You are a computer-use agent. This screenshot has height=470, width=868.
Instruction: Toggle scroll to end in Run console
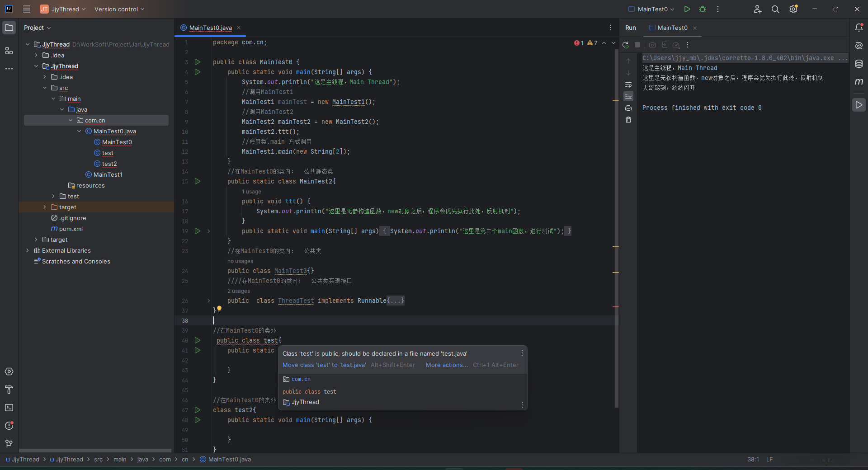pyautogui.click(x=628, y=96)
